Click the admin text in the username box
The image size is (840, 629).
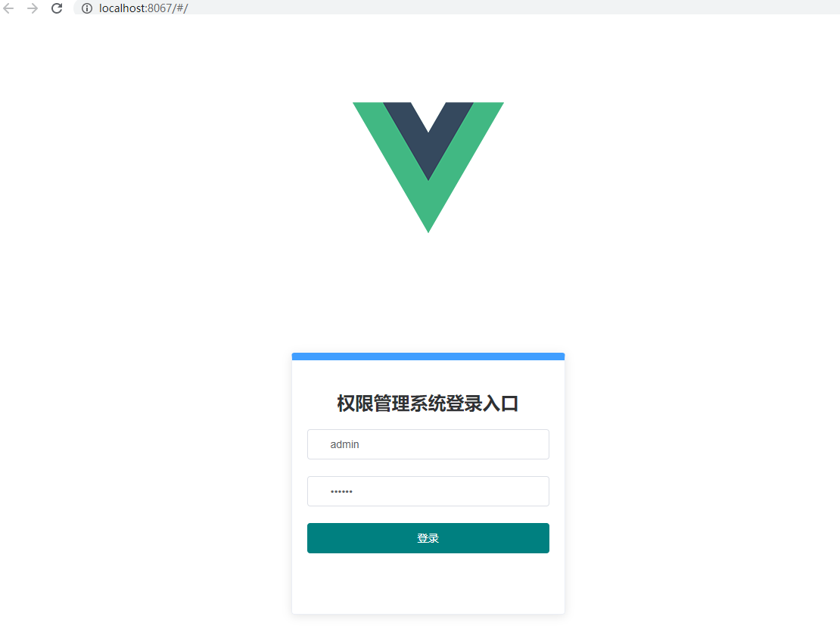pos(344,444)
